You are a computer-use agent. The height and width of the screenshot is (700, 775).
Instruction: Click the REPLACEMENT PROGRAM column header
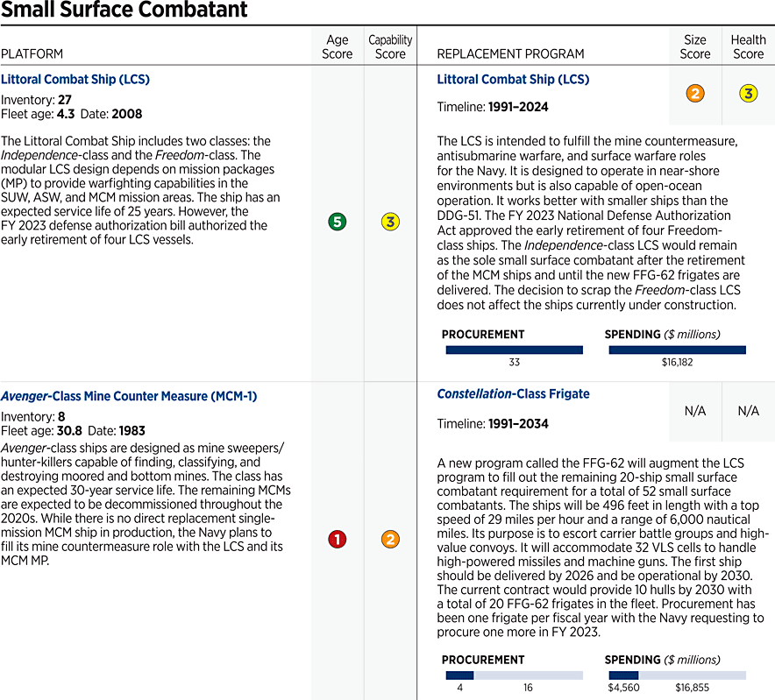[510, 54]
